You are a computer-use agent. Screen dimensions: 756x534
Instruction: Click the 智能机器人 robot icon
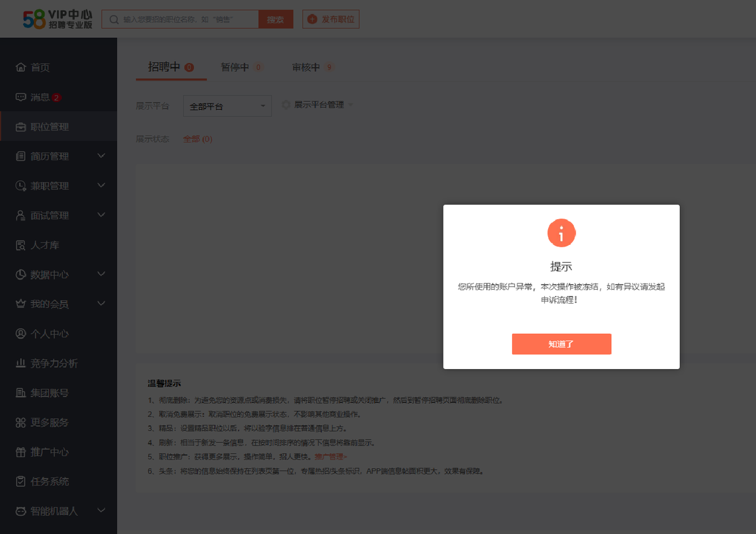pyautogui.click(x=21, y=511)
